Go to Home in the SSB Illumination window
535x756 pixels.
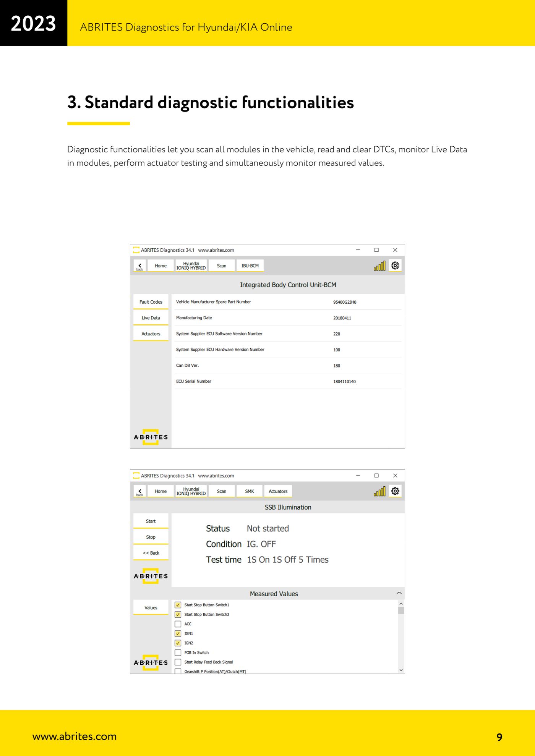[x=160, y=492]
